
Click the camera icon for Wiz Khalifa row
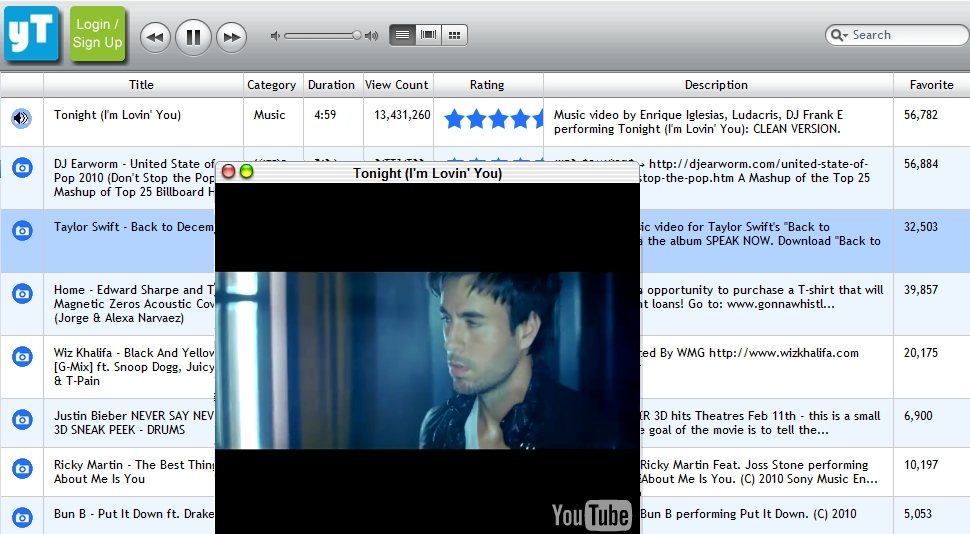point(22,356)
